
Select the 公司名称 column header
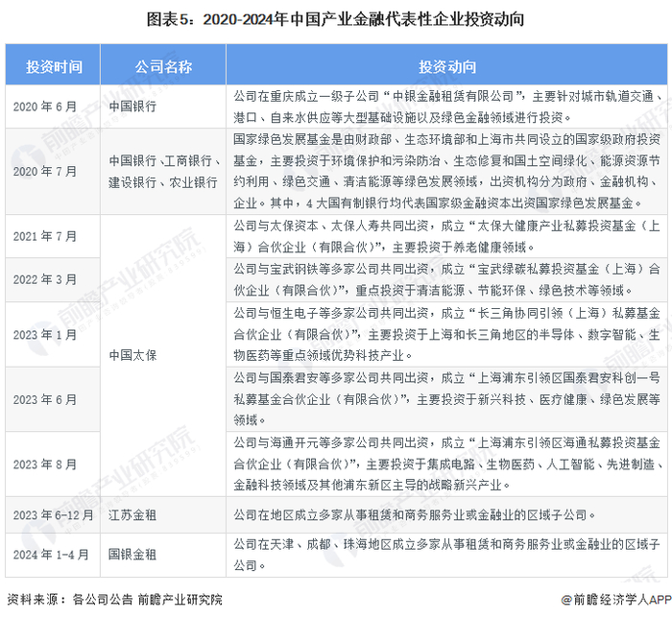pos(163,64)
